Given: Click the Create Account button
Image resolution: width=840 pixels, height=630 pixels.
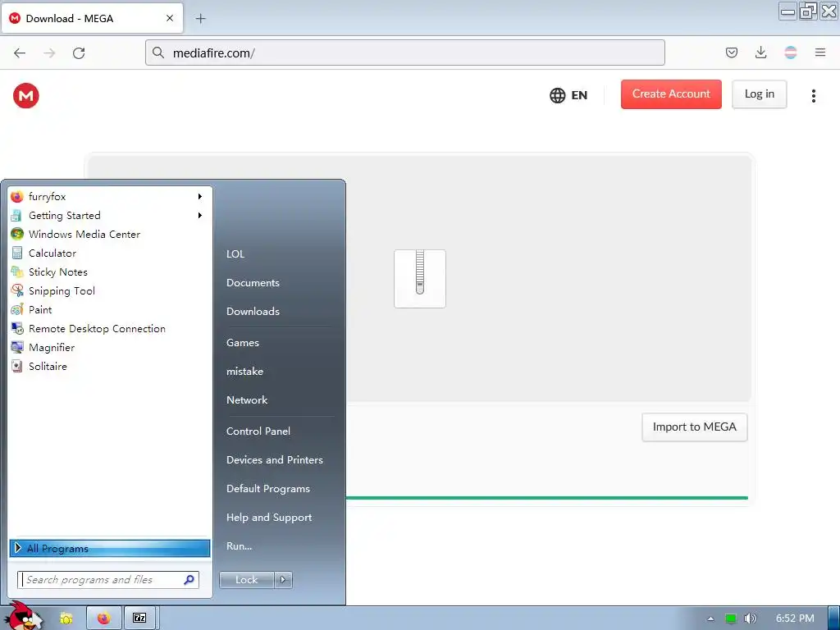Looking at the screenshot, I should 671,94.
